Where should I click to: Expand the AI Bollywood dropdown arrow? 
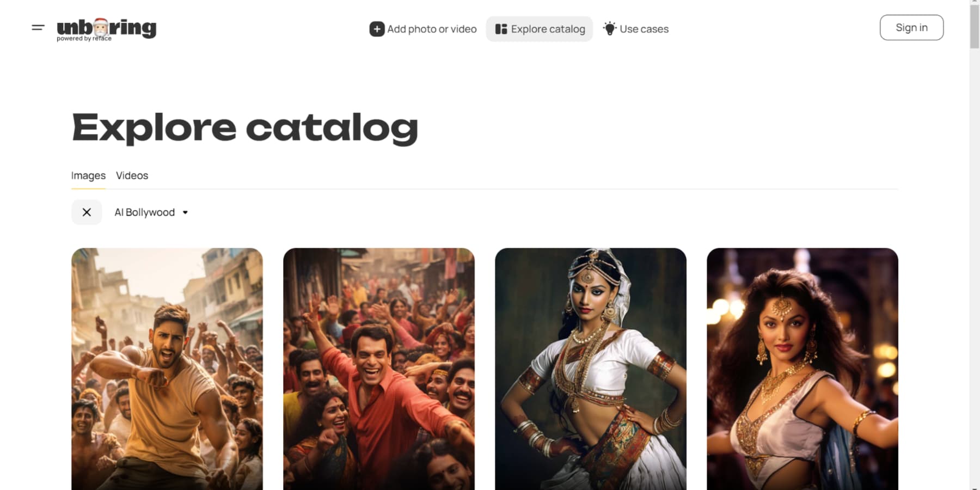185,212
